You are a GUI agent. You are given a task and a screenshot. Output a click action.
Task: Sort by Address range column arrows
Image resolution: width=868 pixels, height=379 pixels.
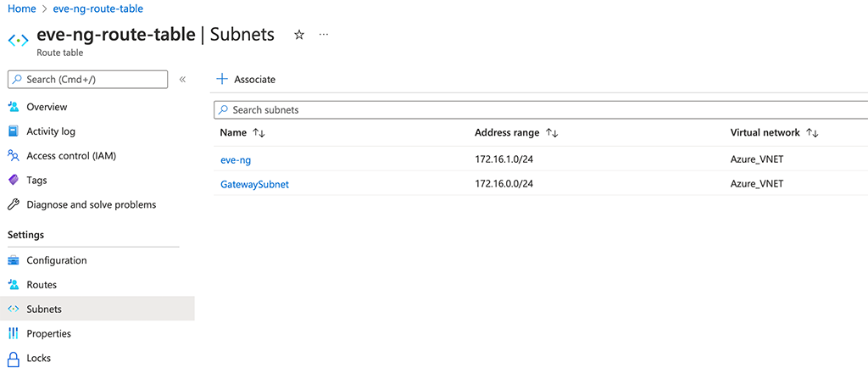[551, 133]
